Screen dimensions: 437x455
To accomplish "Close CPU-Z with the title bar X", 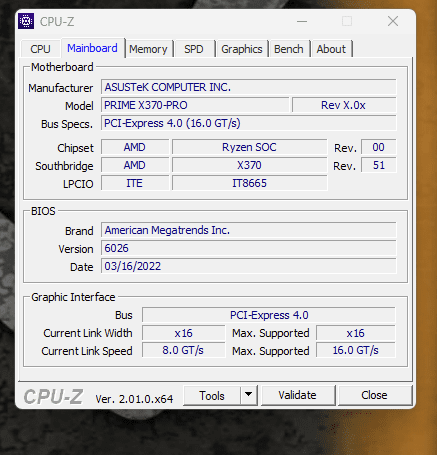I will 393,22.
